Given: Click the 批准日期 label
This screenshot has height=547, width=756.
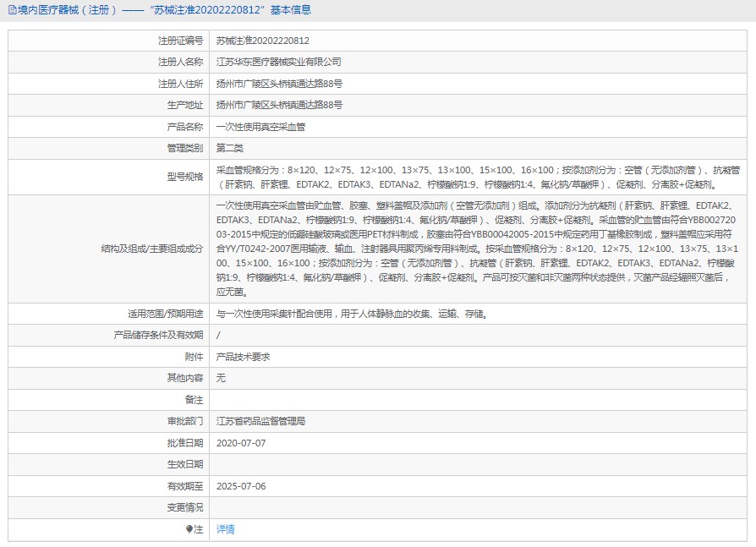Looking at the screenshot, I should [185, 443].
